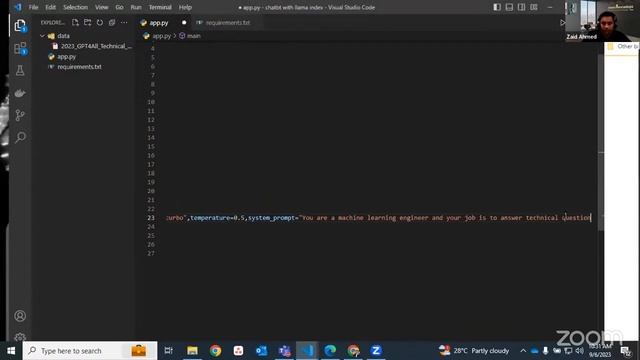Open the Go menu
This screenshot has width=640, height=360.
click(x=119, y=7)
